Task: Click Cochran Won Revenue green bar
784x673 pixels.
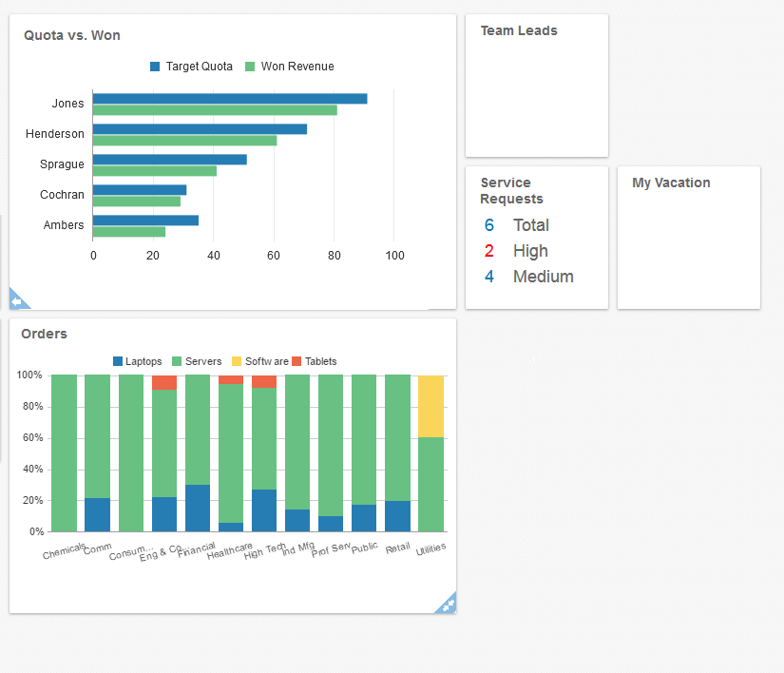Action: click(137, 202)
